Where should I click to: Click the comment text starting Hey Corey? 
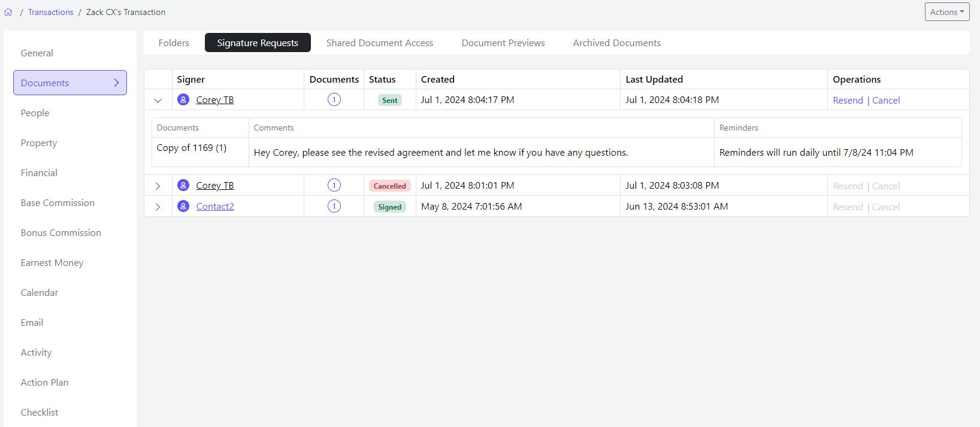(x=441, y=153)
